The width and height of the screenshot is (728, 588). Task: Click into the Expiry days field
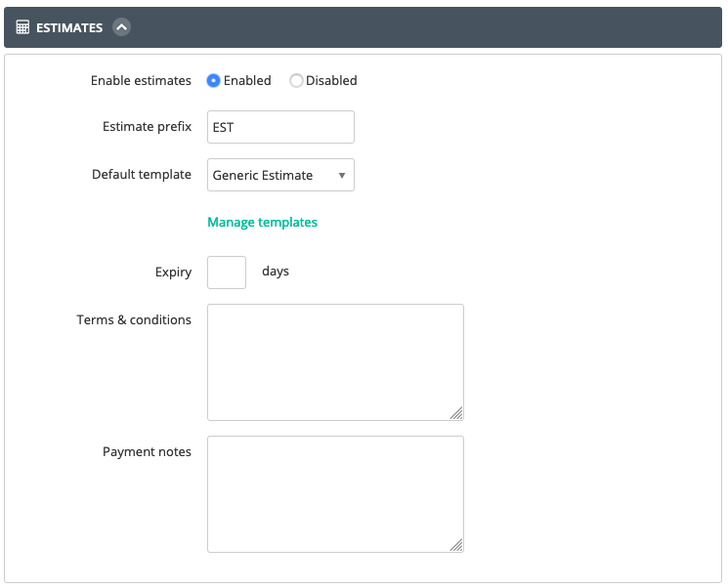point(227,273)
